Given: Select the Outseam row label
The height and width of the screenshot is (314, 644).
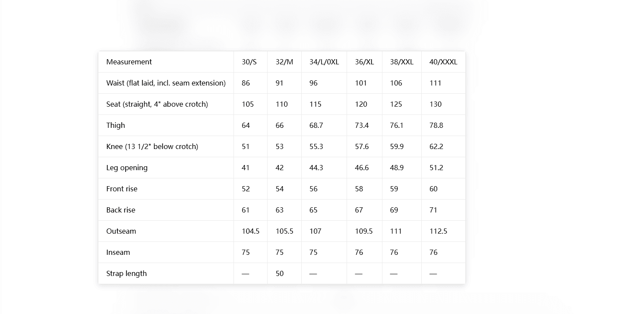Looking at the screenshot, I should pos(121,231).
